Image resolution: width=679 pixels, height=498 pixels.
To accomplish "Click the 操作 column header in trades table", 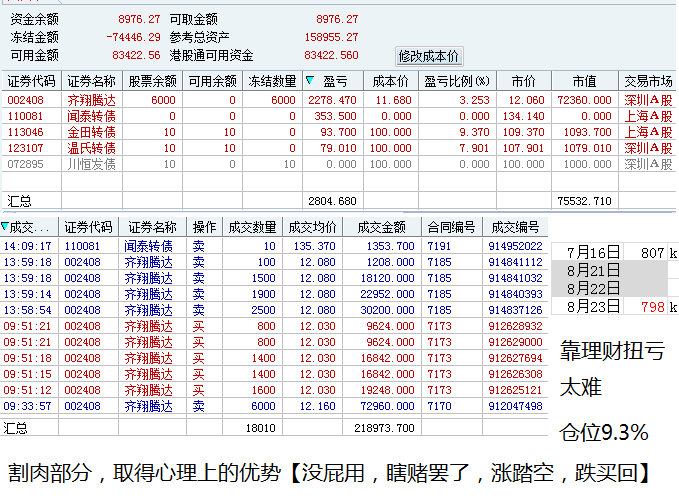I will coord(204,227).
